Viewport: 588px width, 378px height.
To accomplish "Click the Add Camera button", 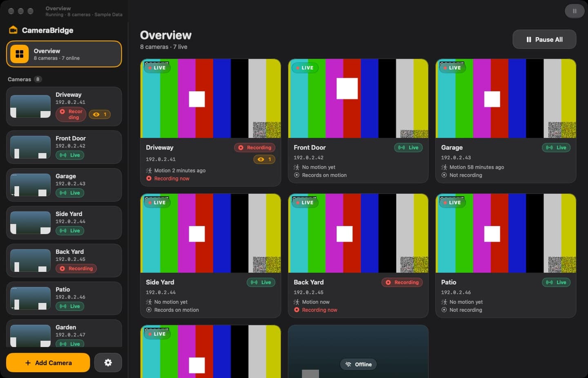I will click(48, 362).
